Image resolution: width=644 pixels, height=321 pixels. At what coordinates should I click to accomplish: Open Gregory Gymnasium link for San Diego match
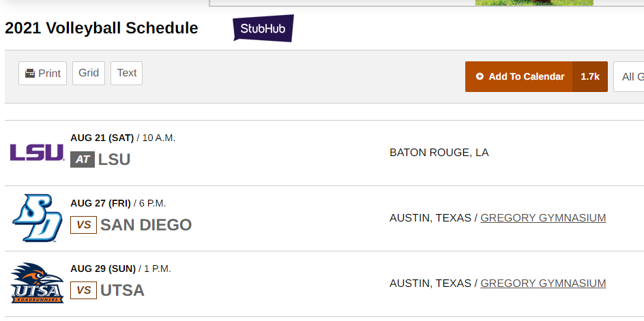[x=543, y=218]
